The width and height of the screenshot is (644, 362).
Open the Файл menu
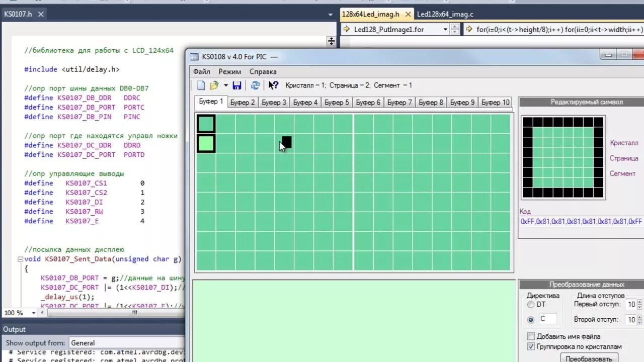[202, 71]
